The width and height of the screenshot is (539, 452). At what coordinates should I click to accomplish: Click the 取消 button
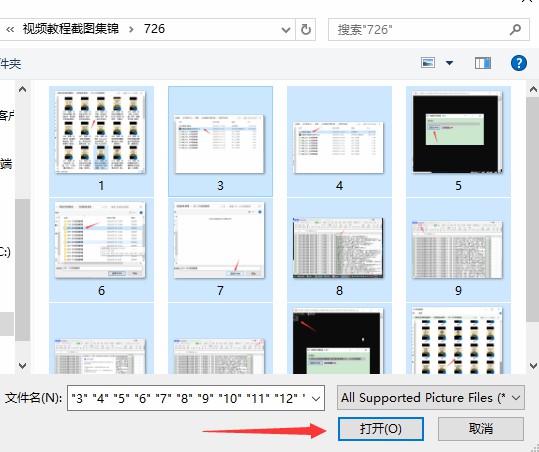tap(481, 429)
